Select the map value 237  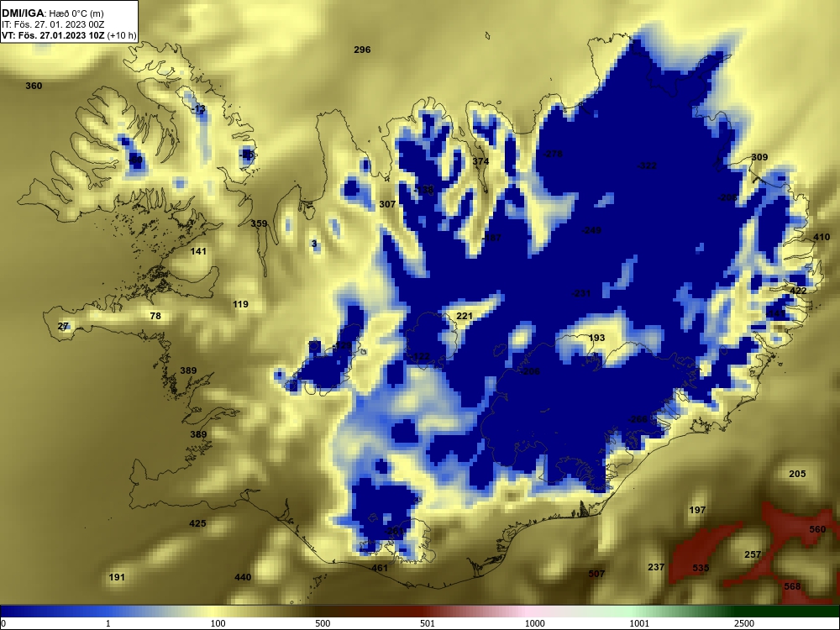(x=656, y=567)
